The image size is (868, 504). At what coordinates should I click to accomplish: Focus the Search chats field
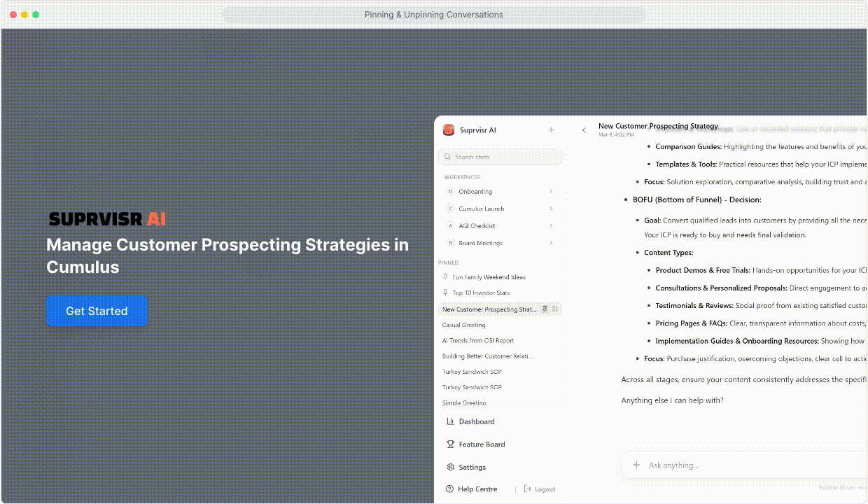[x=500, y=157]
